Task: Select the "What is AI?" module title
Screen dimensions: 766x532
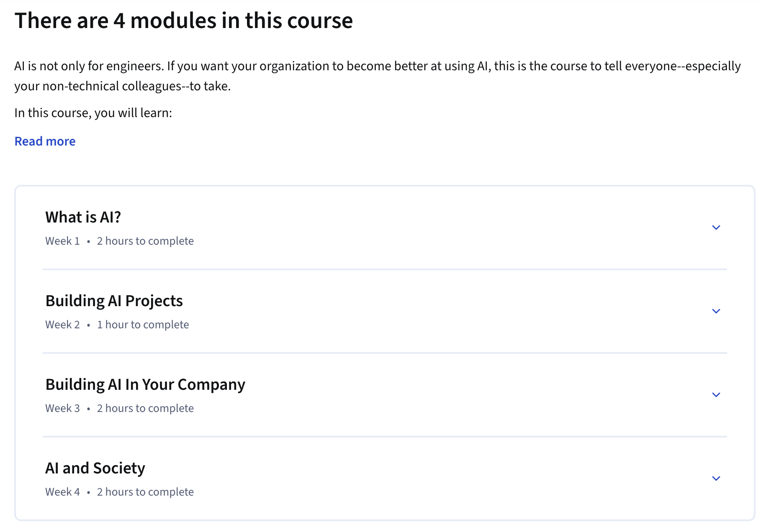Action: [x=82, y=217]
